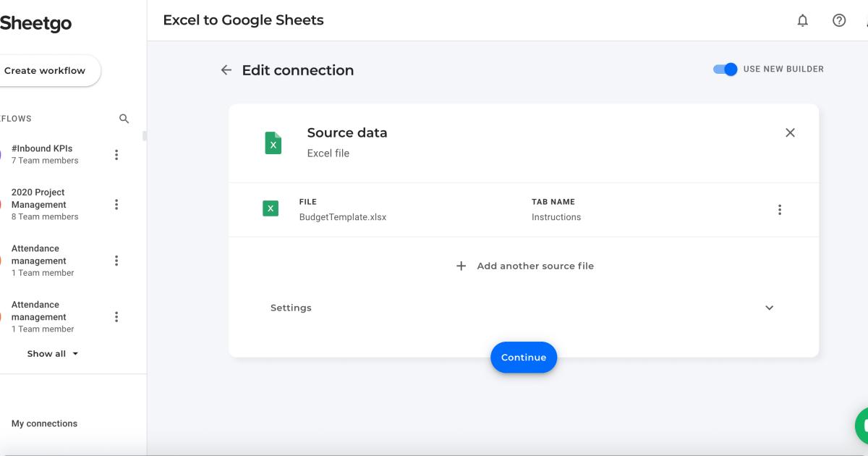This screenshot has height=456, width=868.
Task: Expand the Show all workflows list
Action: [53, 353]
